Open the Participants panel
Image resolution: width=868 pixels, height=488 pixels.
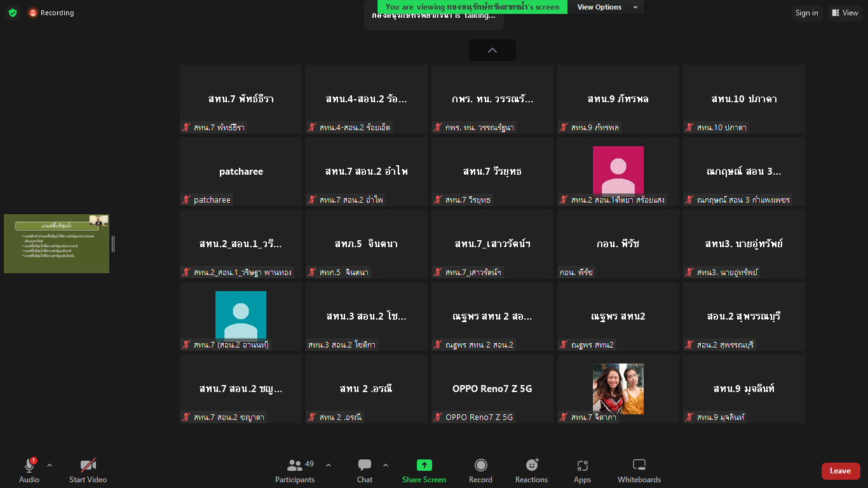pos(295,470)
